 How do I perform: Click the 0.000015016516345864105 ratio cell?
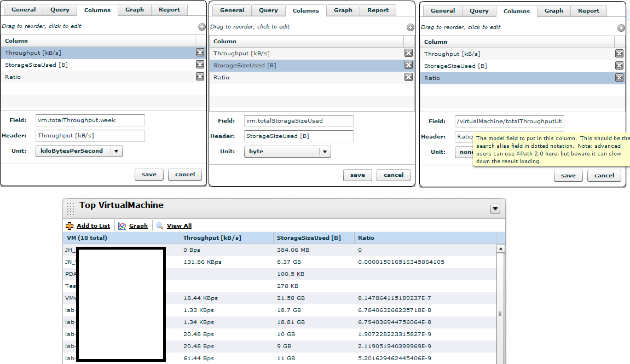(x=401, y=262)
